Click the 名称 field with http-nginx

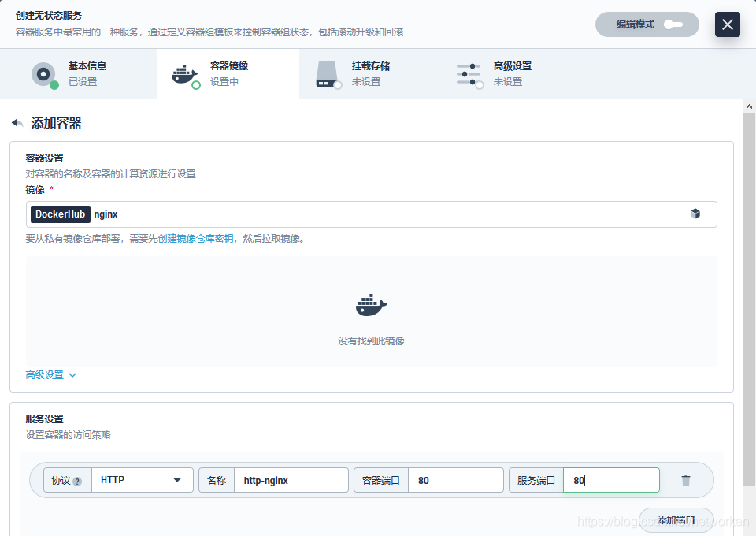click(291, 480)
